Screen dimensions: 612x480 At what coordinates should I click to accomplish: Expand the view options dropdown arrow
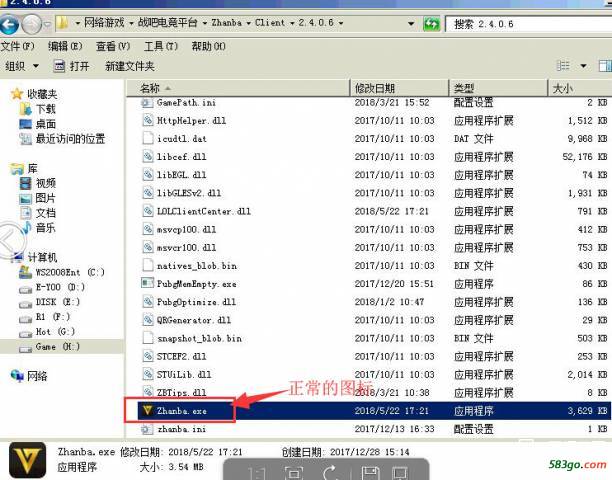tap(584, 66)
